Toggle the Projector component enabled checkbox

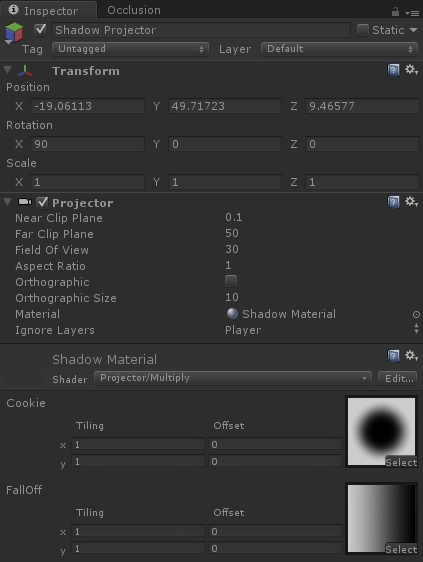click(x=43, y=203)
